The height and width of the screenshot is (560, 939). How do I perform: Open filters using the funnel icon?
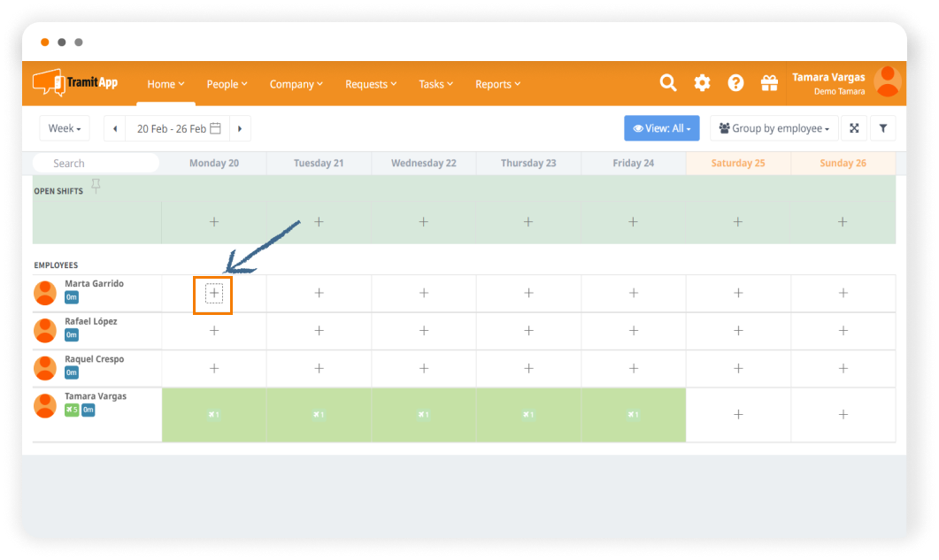point(882,128)
